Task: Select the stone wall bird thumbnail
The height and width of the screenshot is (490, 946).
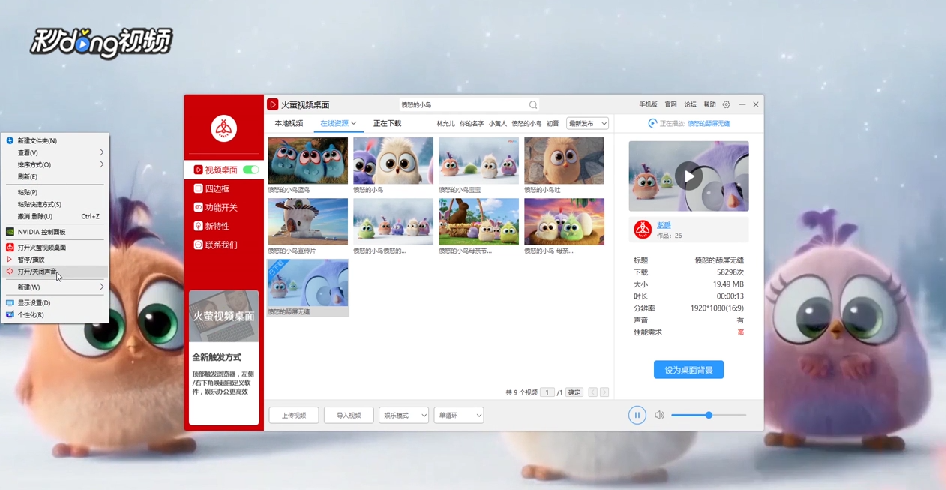Action: point(564,161)
